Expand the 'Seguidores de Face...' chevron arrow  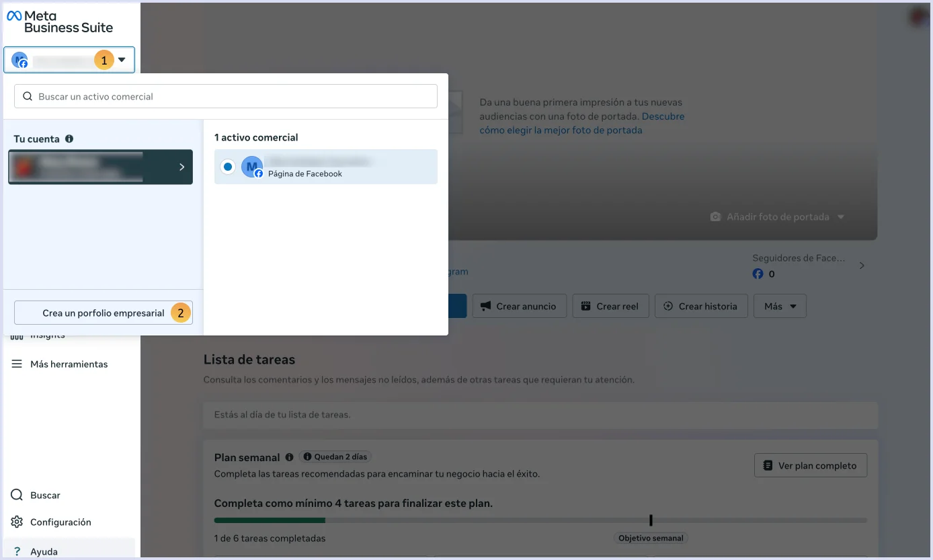862,266
